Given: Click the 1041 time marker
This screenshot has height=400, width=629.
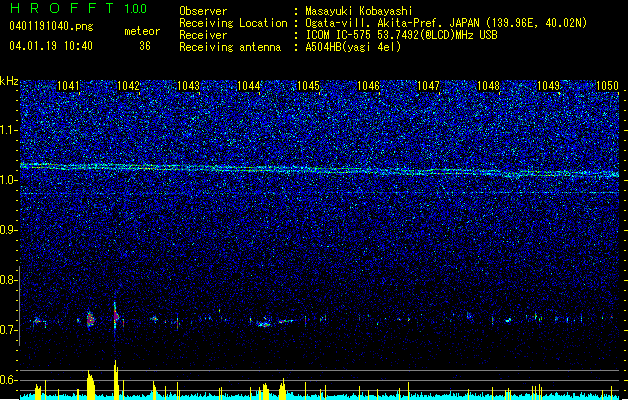Looking at the screenshot, I should [69, 86].
